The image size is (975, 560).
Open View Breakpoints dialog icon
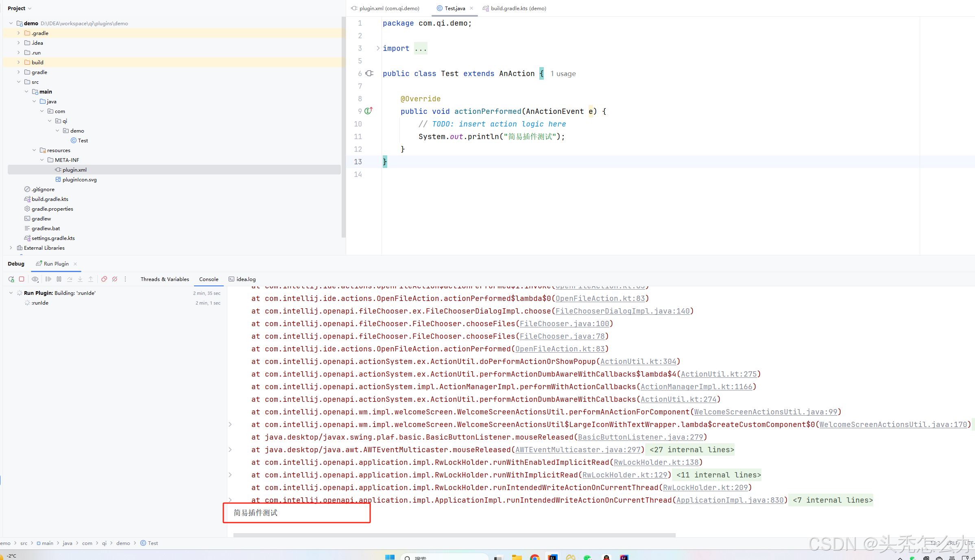point(104,279)
